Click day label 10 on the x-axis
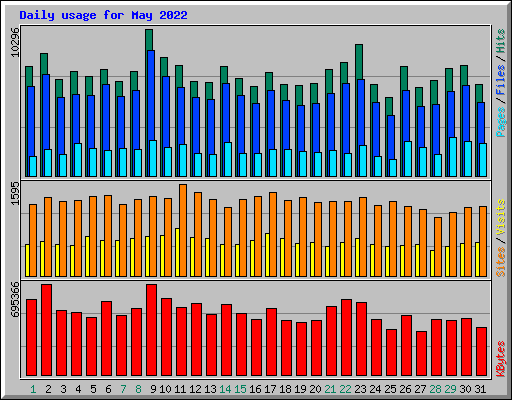Viewport: 512px width, 400px height. [x=165, y=389]
